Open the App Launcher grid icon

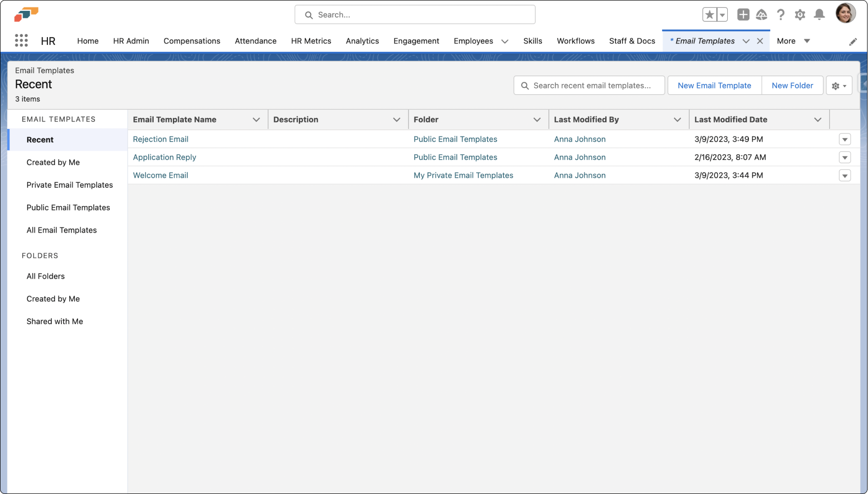[21, 41]
